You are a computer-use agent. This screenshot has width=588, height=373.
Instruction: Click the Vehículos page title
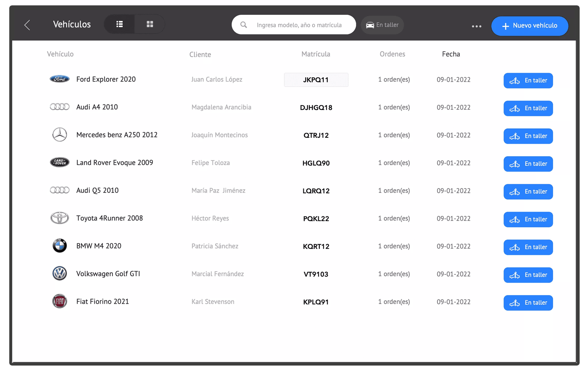pos(72,24)
